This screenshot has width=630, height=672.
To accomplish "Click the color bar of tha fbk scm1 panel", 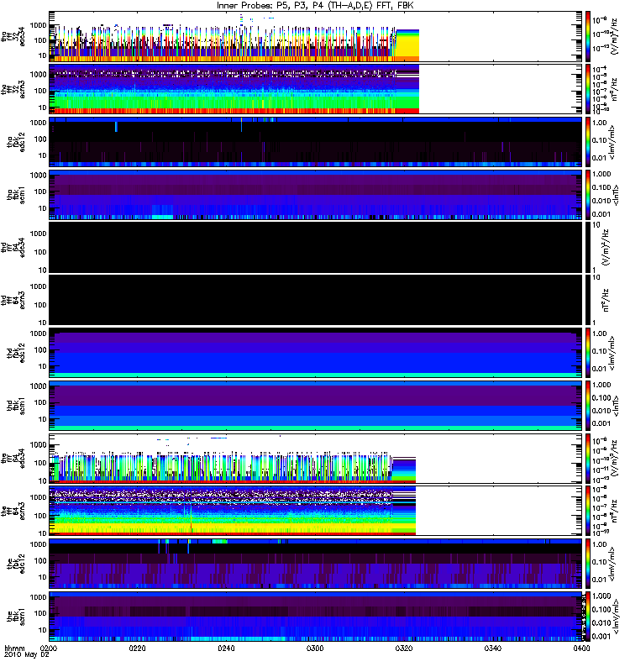I will (x=588, y=195).
